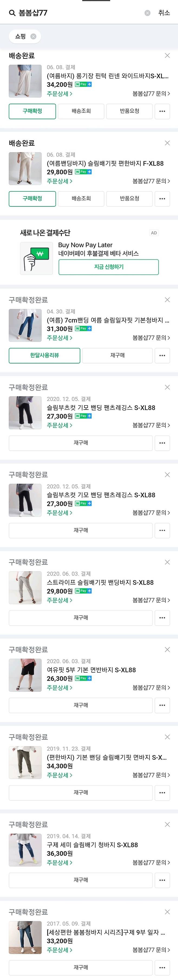Open the 스트라이프 슬림배기핏 밴딩바지 thumbnail

25,587
